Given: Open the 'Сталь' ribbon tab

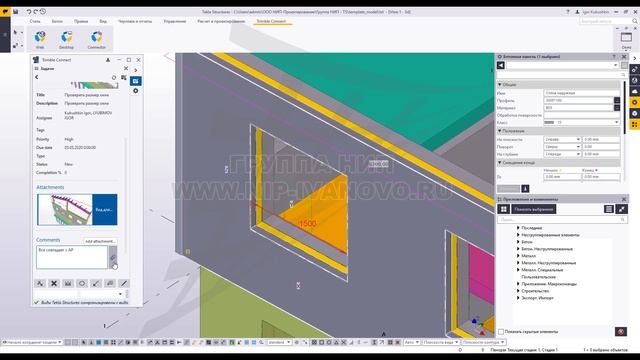Looking at the screenshot, I should (x=35, y=21).
